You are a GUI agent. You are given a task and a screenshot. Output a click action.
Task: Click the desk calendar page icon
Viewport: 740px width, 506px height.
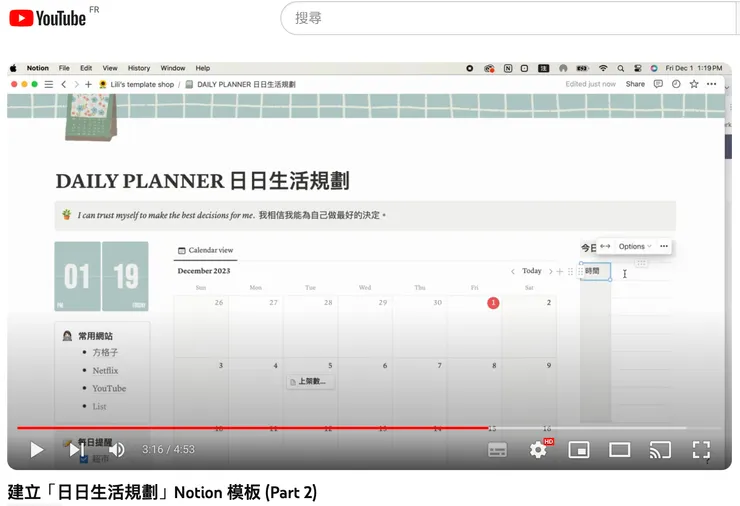pos(91,117)
